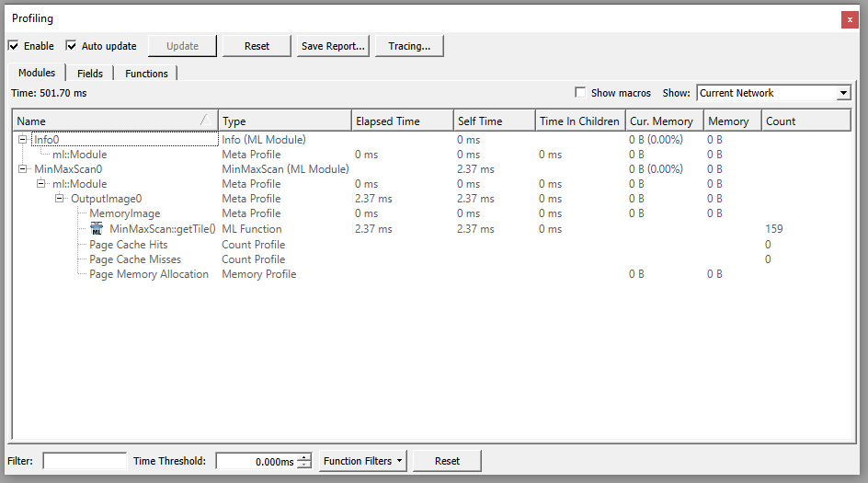The width and height of the screenshot is (868, 483).
Task: Enable the Show macros checkbox
Action: [x=580, y=93]
